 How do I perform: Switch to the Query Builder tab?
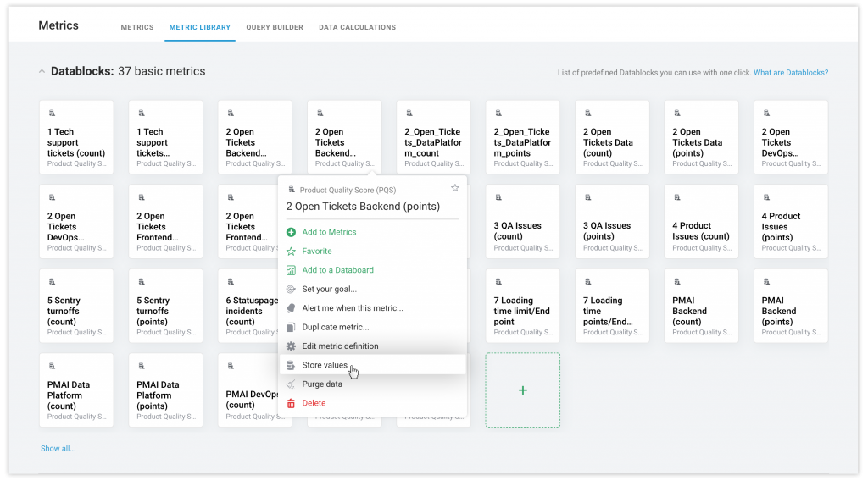click(x=275, y=27)
